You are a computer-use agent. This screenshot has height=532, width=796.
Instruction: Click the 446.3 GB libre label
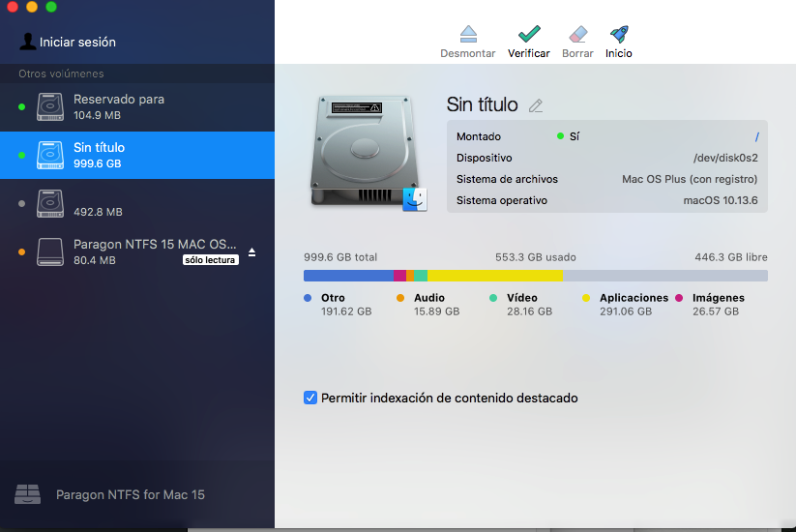[731, 257]
